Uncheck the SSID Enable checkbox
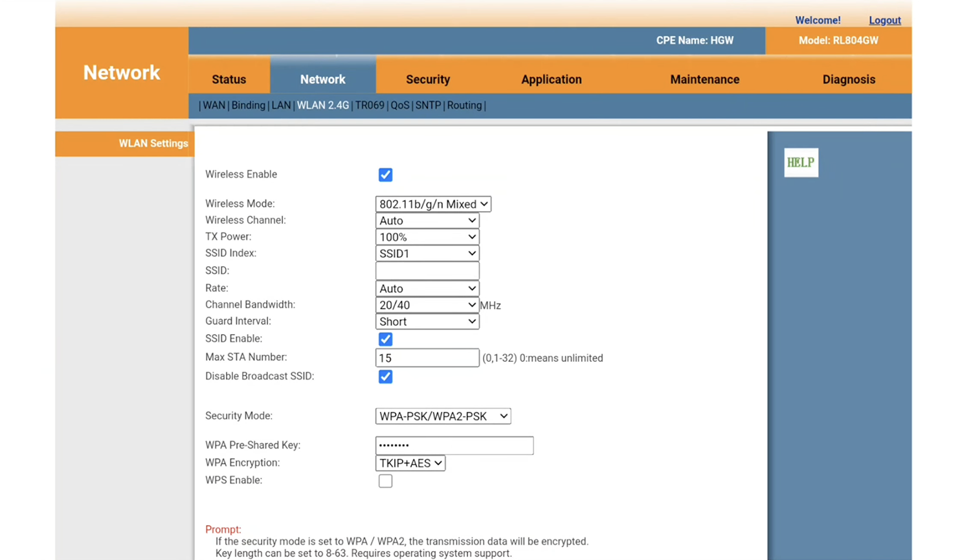Image resolution: width=971 pixels, height=560 pixels. (385, 339)
